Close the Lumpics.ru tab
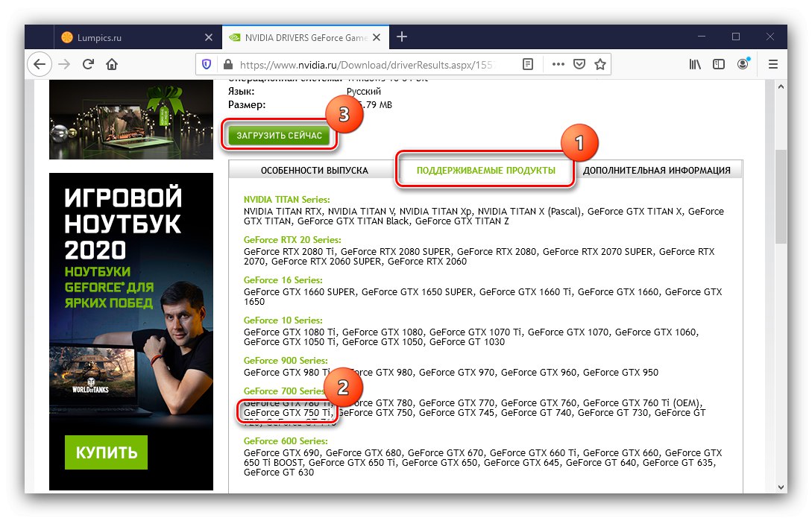Image resolution: width=812 pixels, height=518 pixels. [x=209, y=37]
